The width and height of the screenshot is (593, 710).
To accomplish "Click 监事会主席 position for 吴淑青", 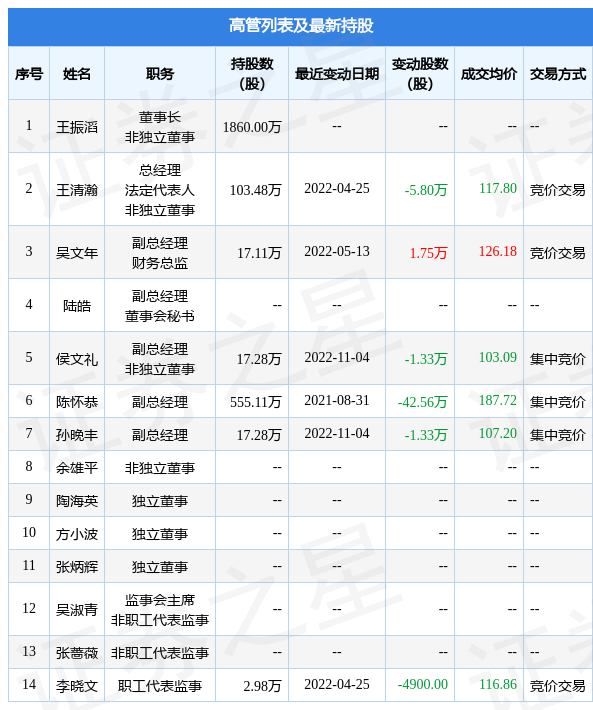I will [160, 600].
